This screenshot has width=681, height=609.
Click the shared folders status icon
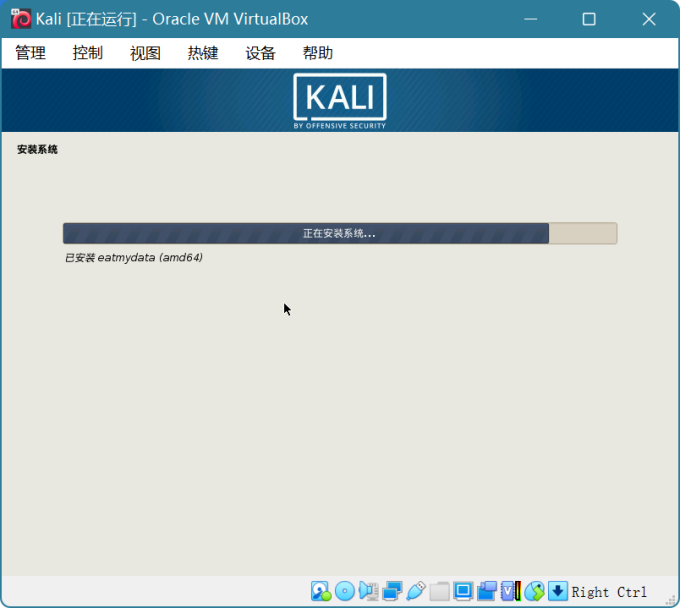440,591
